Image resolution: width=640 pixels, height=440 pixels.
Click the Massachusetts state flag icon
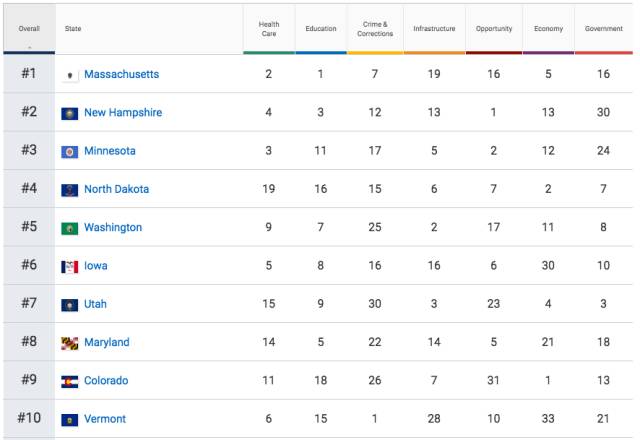tap(70, 75)
